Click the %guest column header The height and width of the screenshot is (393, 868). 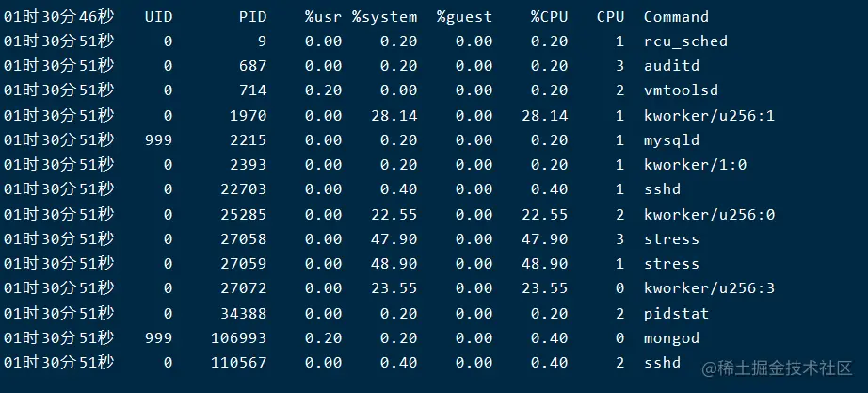point(464,17)
